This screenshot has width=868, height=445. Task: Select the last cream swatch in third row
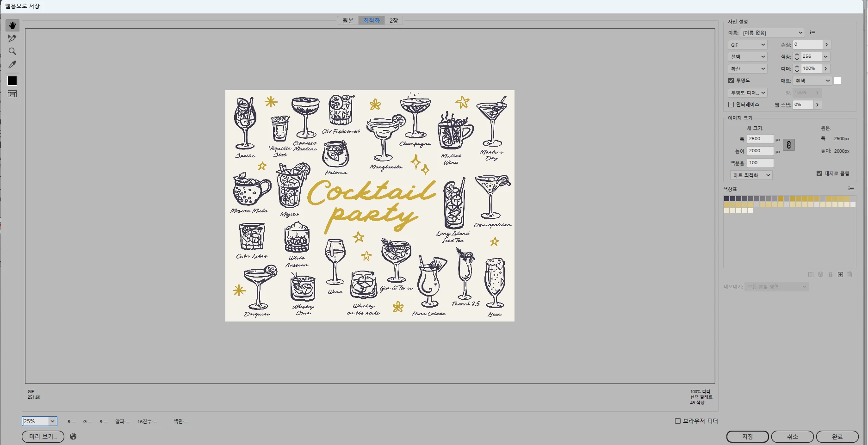click(750, 210)
